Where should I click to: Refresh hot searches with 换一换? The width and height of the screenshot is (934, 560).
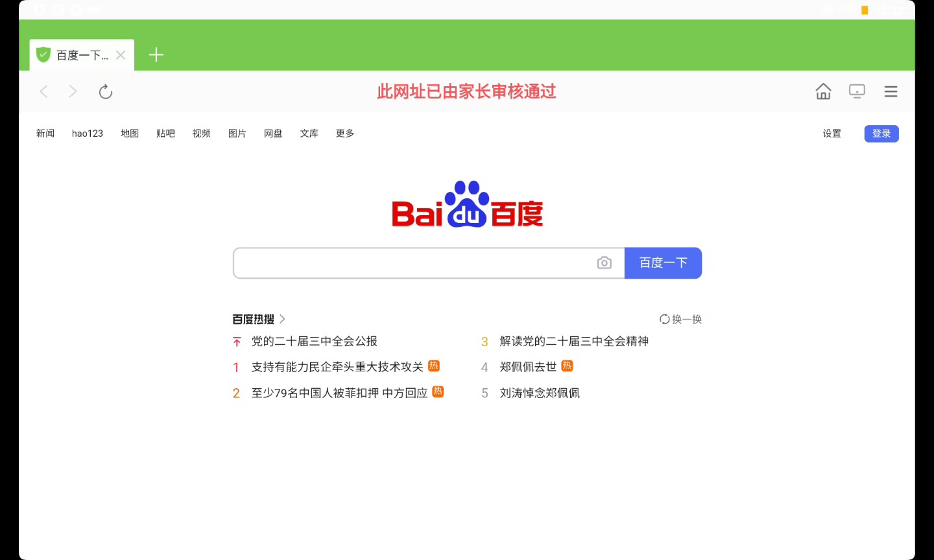tap(680, 319)
